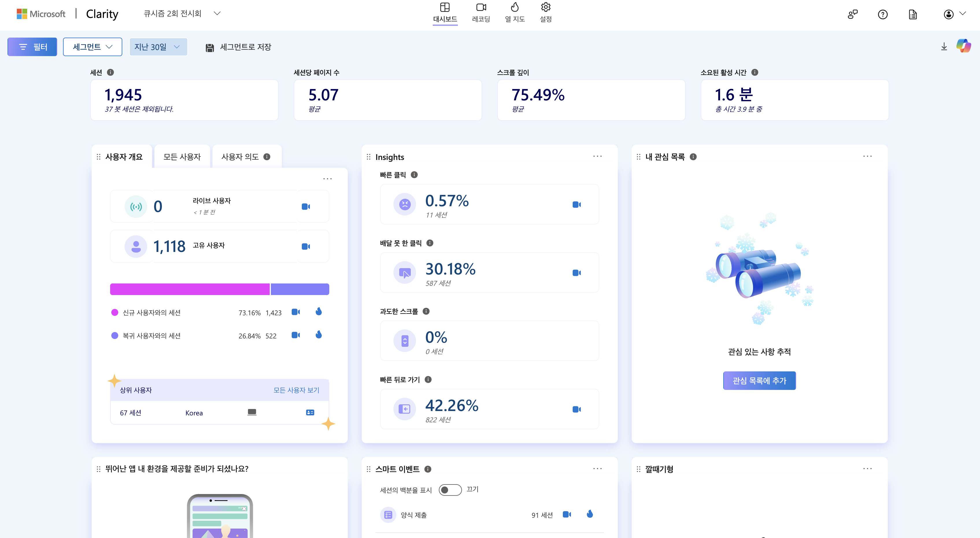The image size is (980, 538).
Task: Switch to the Heatmaps tab
Action: click(515, 12)
